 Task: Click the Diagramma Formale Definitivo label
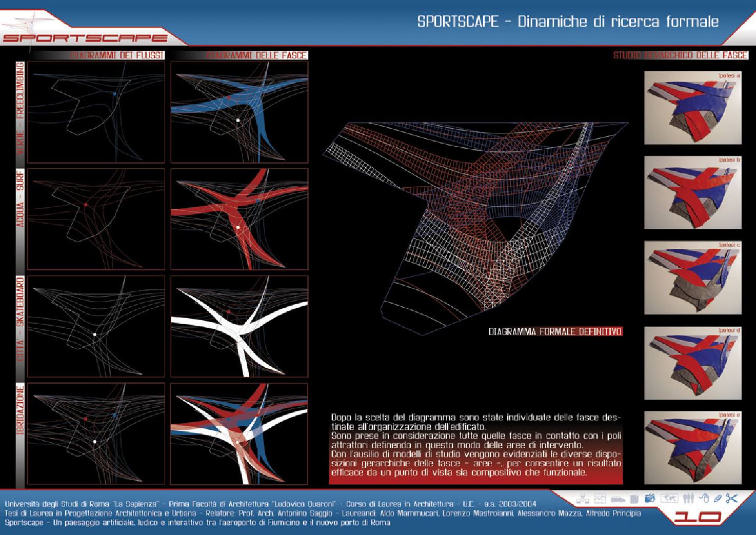tap(555, 332)
